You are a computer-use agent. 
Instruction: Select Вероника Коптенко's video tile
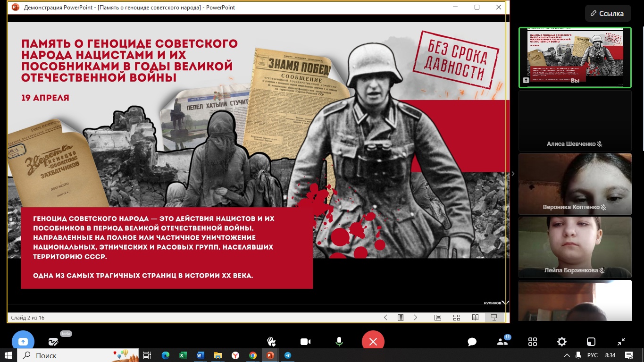tap(575, 184)
